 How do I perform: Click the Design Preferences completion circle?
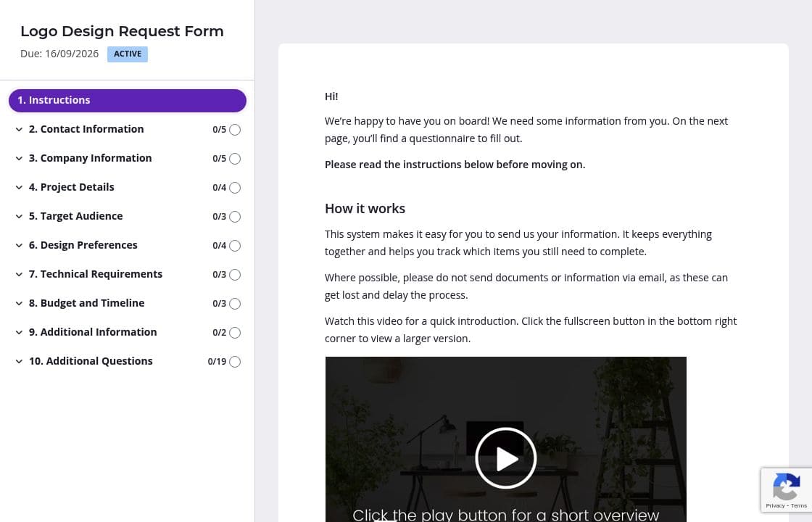coord(235,246)
